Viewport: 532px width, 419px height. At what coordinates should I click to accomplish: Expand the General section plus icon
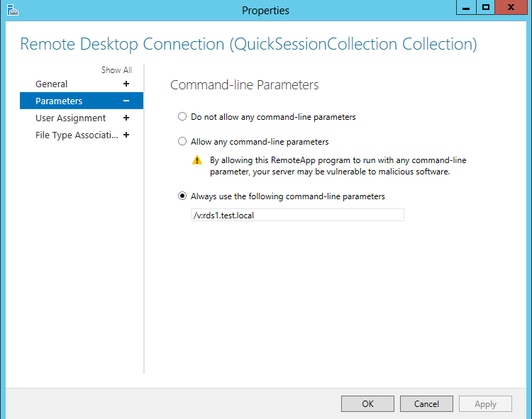coord(126,84)
